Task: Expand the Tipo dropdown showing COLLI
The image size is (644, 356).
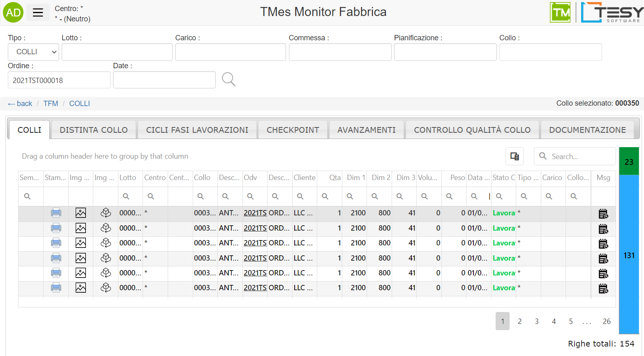Action: click(33, 52)
